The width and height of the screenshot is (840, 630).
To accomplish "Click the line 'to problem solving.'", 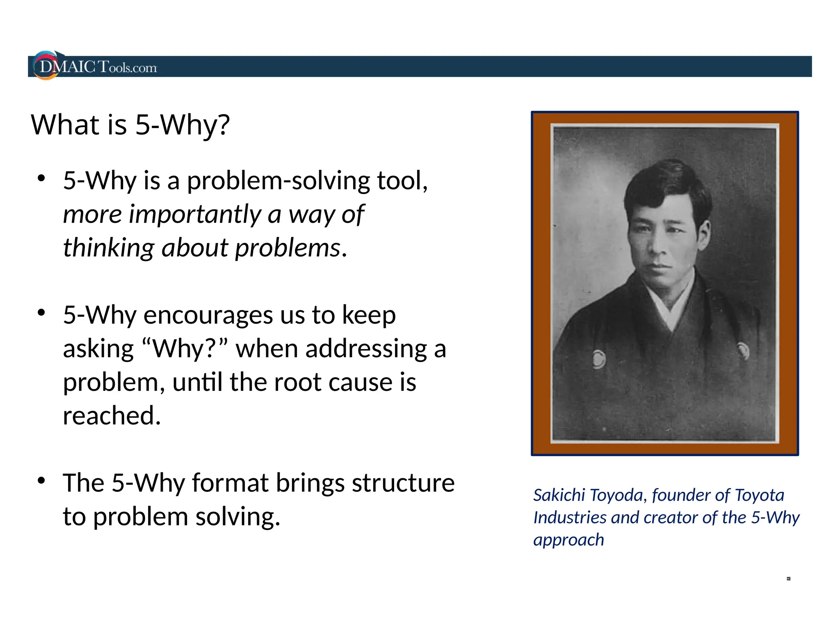I will click(171, 516).
